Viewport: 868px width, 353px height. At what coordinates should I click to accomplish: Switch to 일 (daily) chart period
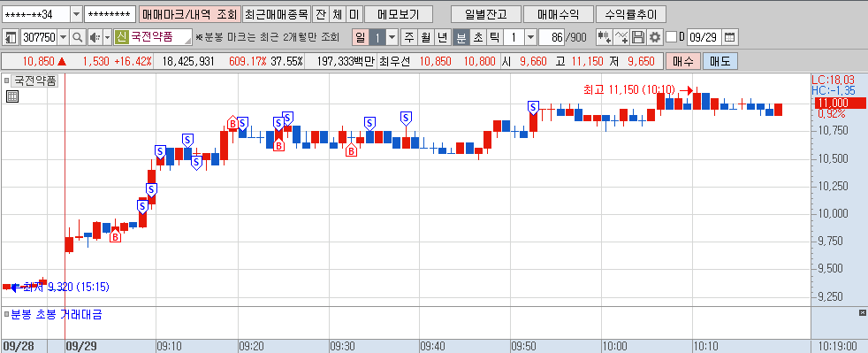361,38
